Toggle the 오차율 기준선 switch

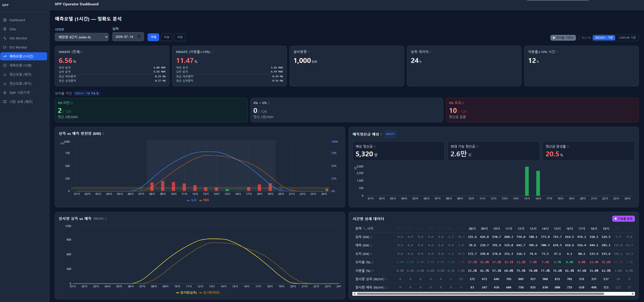[563, 38]
